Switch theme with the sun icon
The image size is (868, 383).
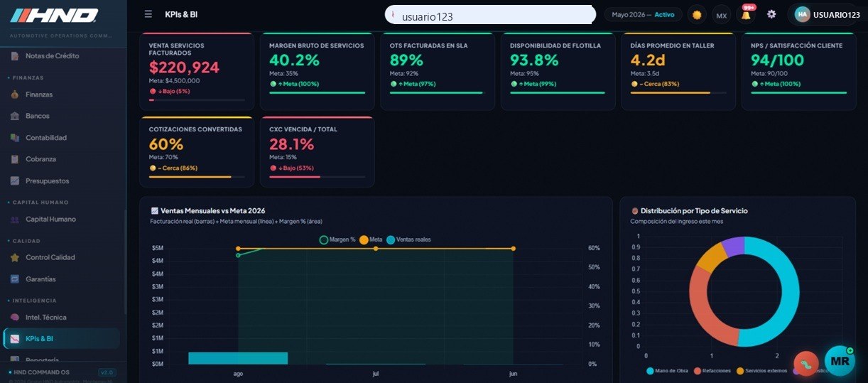tap(697, 15)
